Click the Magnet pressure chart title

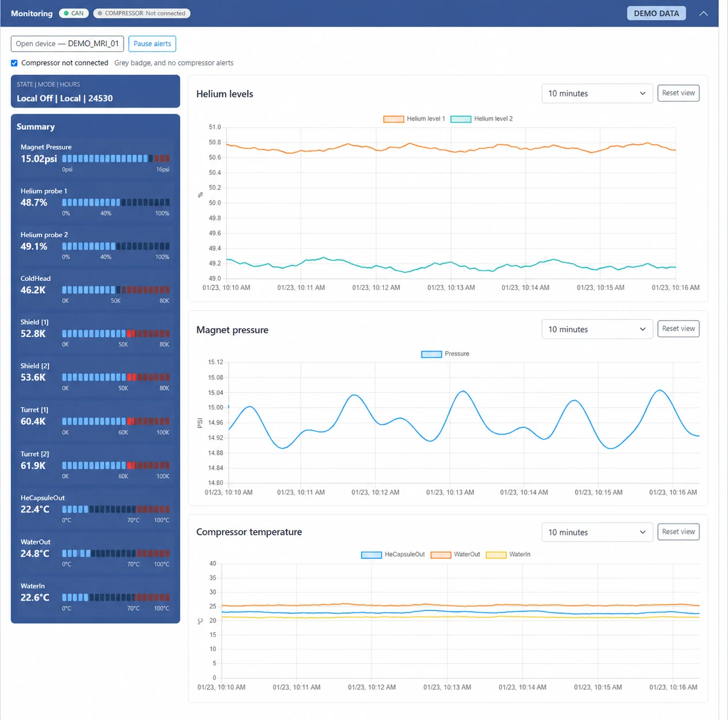pyautogui.click(x=232, y=330)
